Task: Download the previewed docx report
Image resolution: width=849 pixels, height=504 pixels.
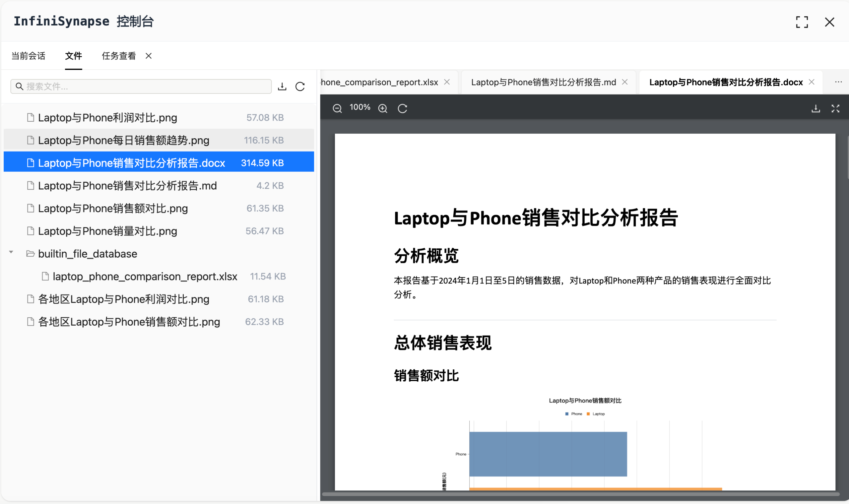Action: [816, 108]
